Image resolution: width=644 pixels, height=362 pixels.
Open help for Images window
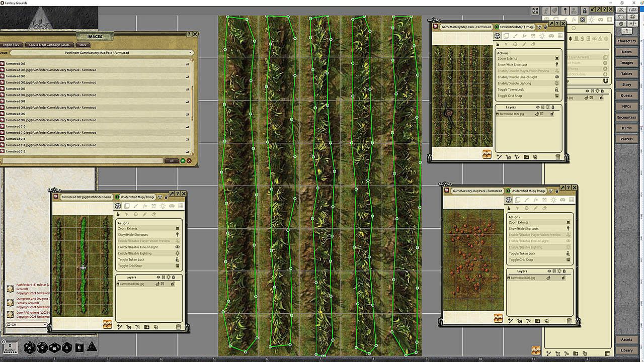[x=189, y=34]
